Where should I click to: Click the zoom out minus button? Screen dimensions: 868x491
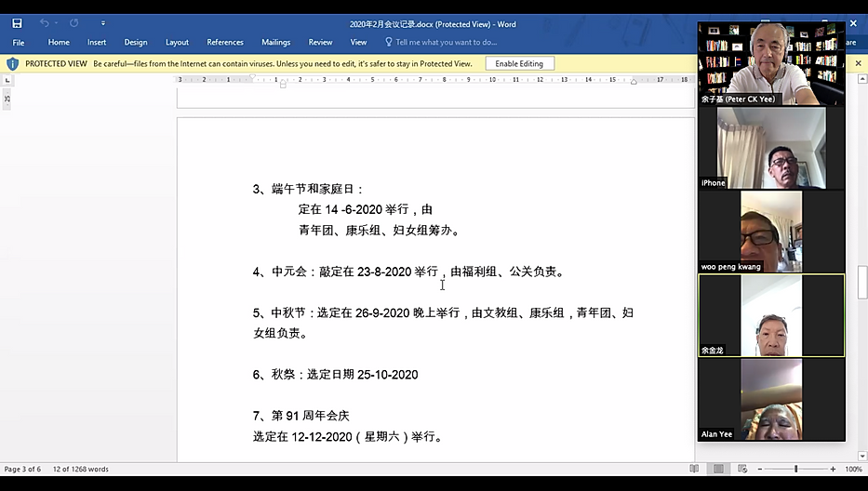click(759, 469)
